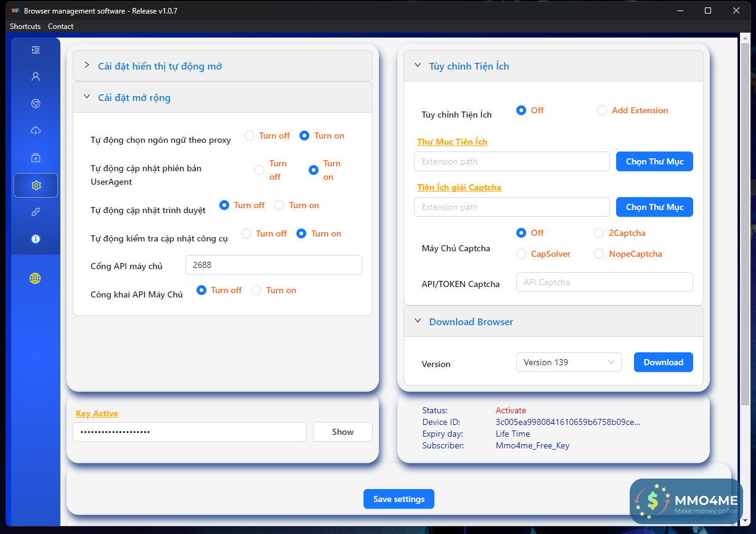Click the Tiện Ích giải Captcha link
Image resolution: width=756 pixels, height=534 pixels.
point(459,187)
